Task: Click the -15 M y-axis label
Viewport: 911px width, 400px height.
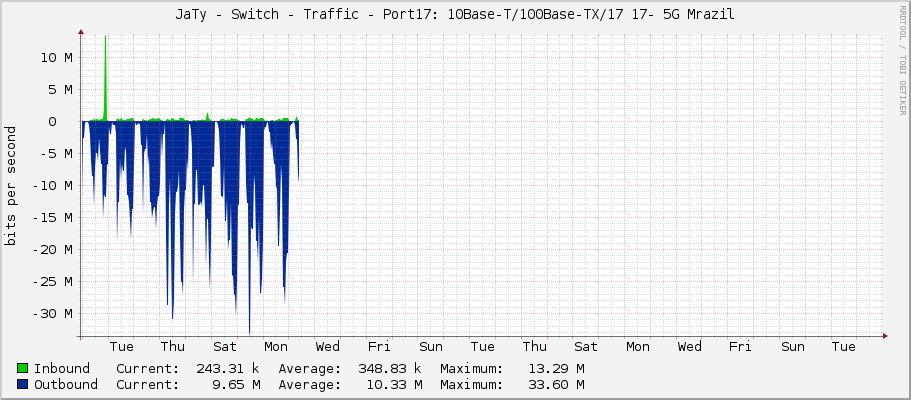Action: tap(52, 217)
